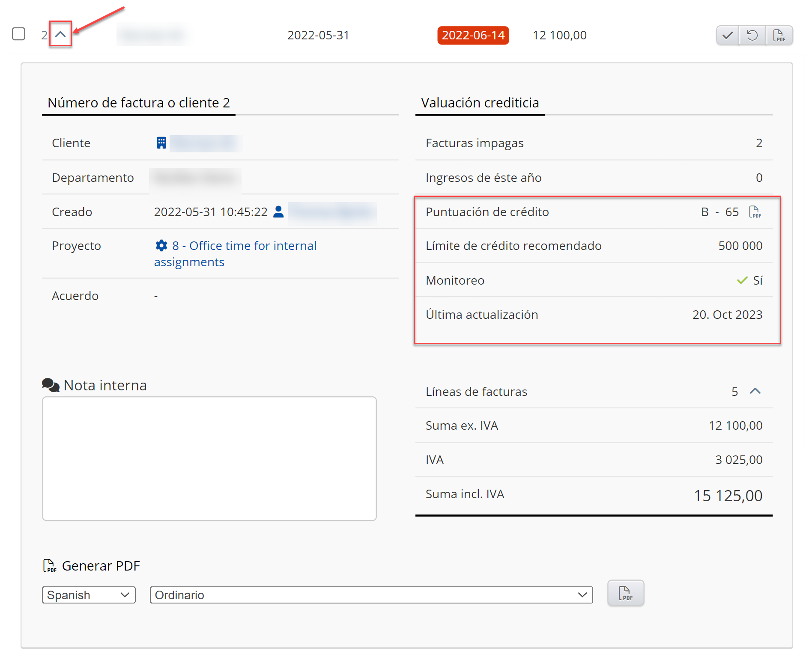This screenshot has height=654, width=812.
Task: Click the gear icon next to project 8
Action: (161, 246)
